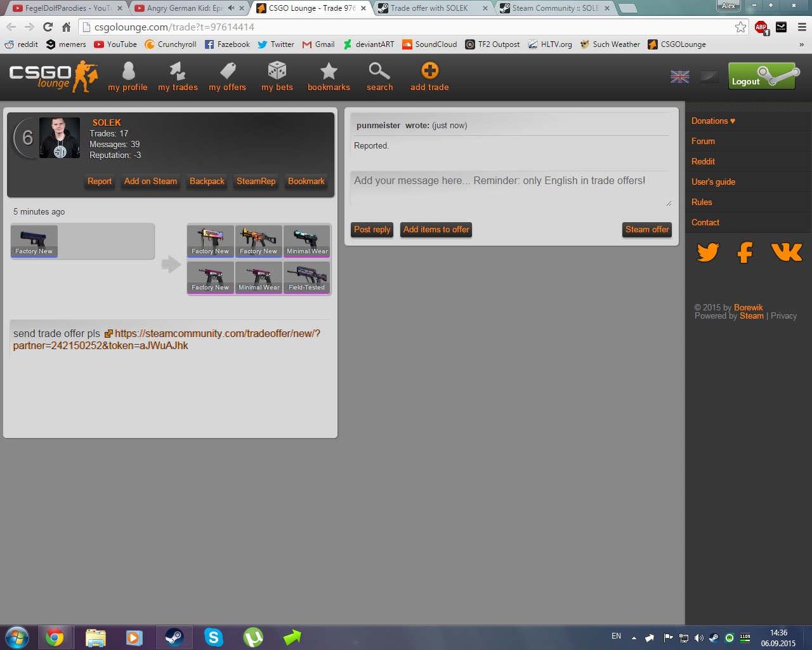Image resolution: width=812 pixels, height=650 pixels.
Task: Click the Post reply button
Action: pyautogui.click(x=372, y=230)
